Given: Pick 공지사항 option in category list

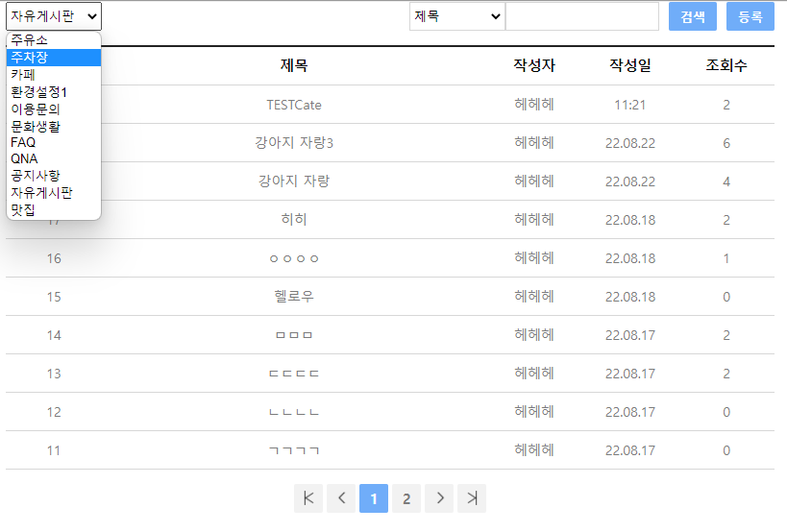Looking at the screenshot, I should (x=54, y=176).
